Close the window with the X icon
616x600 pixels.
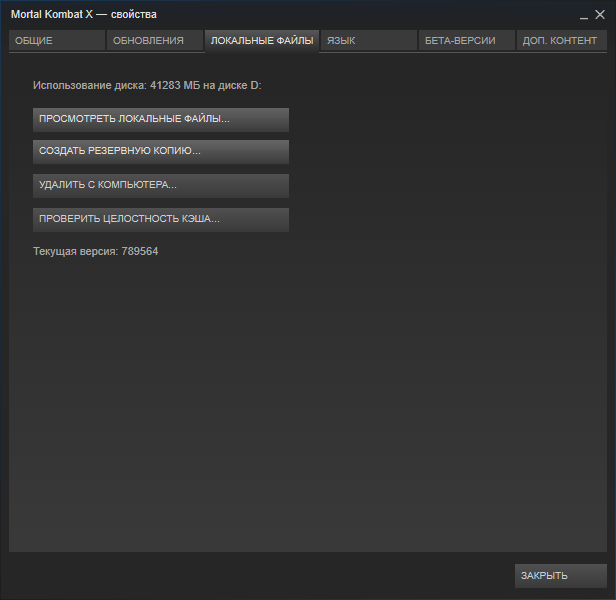pyautogui.click(x=600, y=15)
